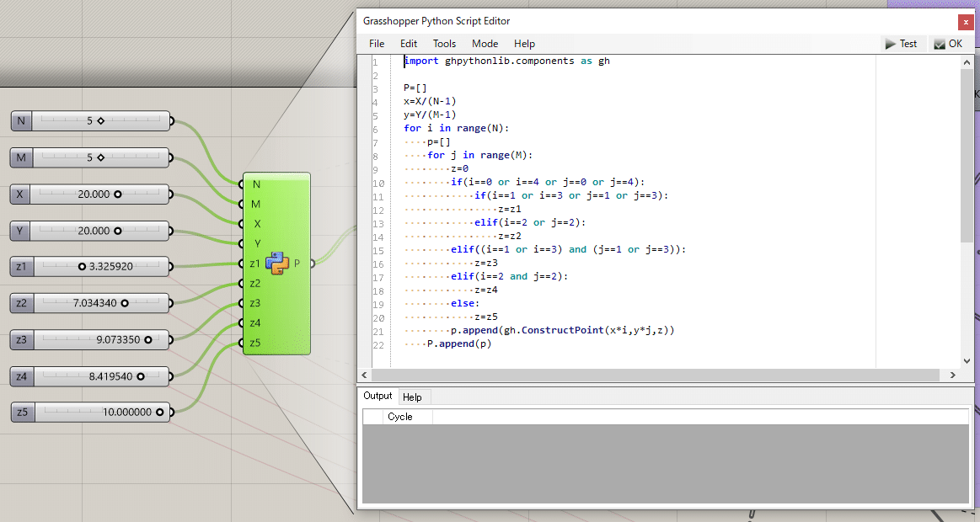Click the gh.ConstructPoint code line
980x522 pixels.
(x=563, y=330)
